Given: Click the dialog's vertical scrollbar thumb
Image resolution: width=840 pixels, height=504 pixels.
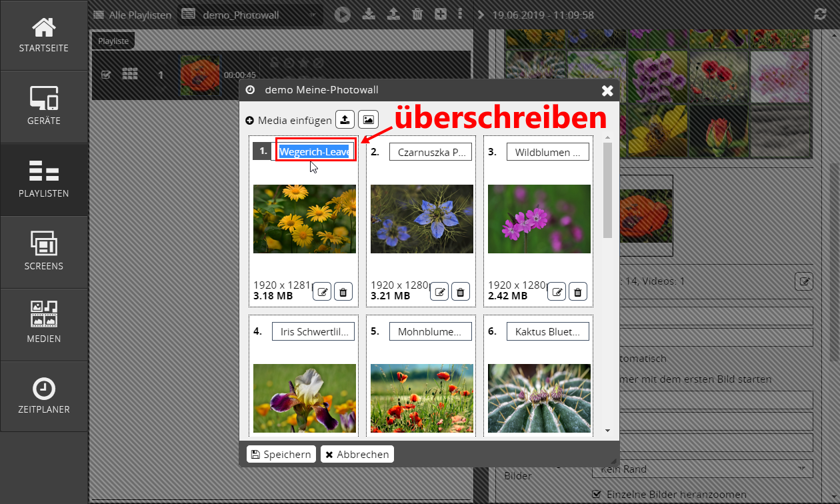Looking at the screenshot, I should [x=607, y=190].
